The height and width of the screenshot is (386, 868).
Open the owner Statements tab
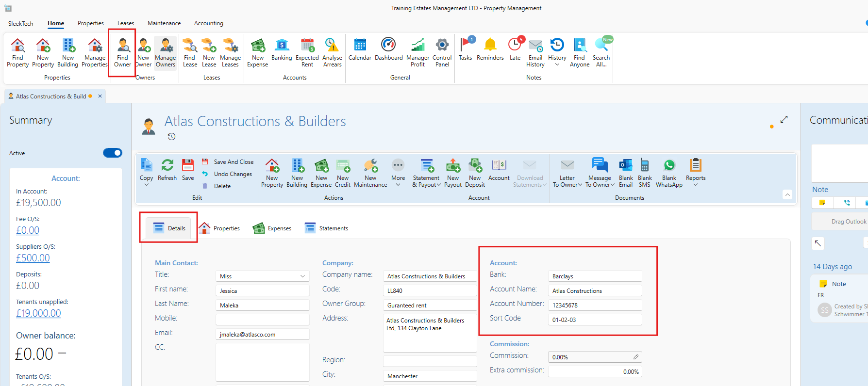coord(326,228)
